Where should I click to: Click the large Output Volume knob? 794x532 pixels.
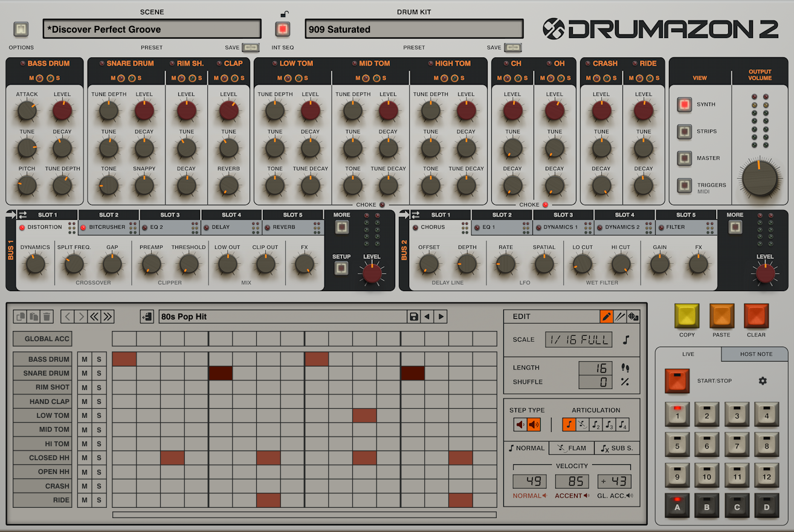(x=760, y=179)
